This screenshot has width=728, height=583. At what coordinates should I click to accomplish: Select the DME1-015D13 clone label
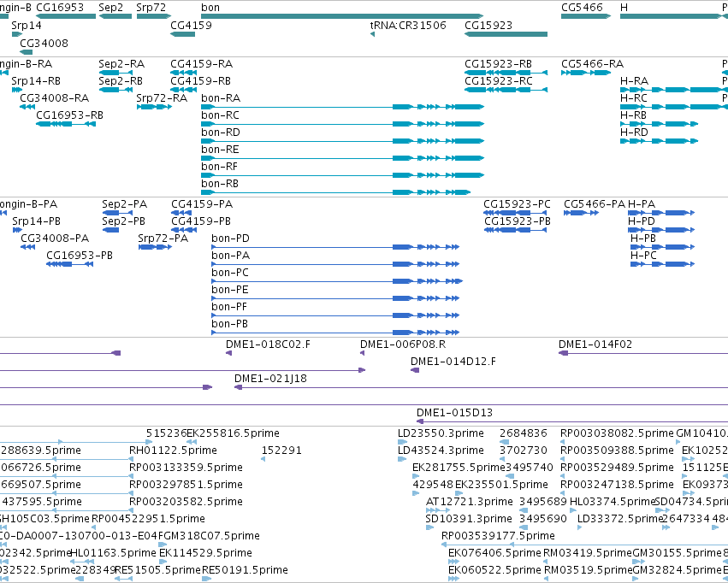click(454, 413)
